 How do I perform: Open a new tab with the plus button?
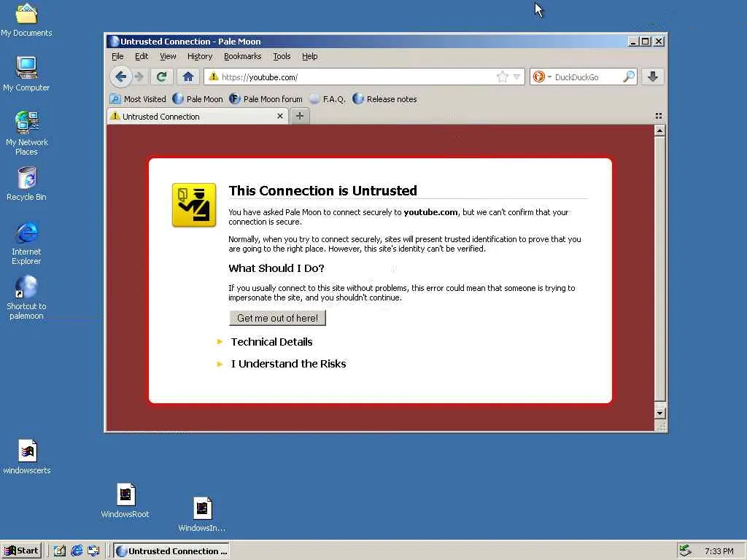coord(300,116)
